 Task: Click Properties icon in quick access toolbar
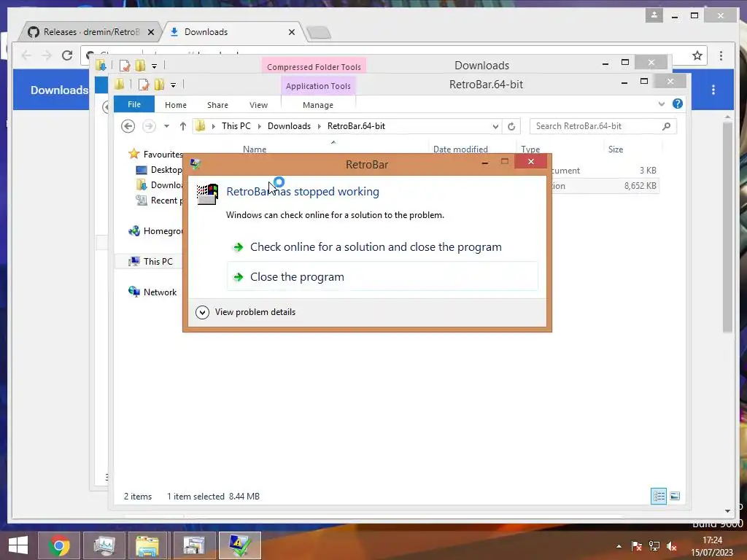[x=144, y=85]
